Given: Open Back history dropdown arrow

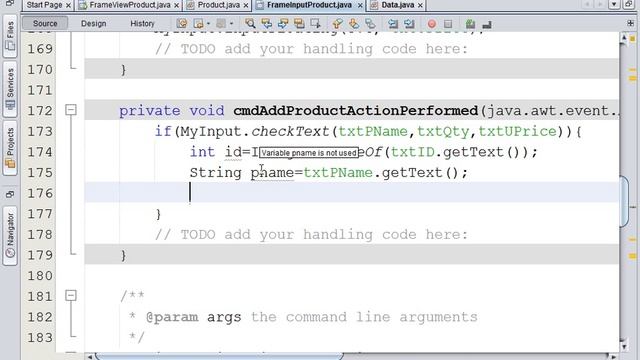Looking at the screenshot, I should [x=208, y=24].
